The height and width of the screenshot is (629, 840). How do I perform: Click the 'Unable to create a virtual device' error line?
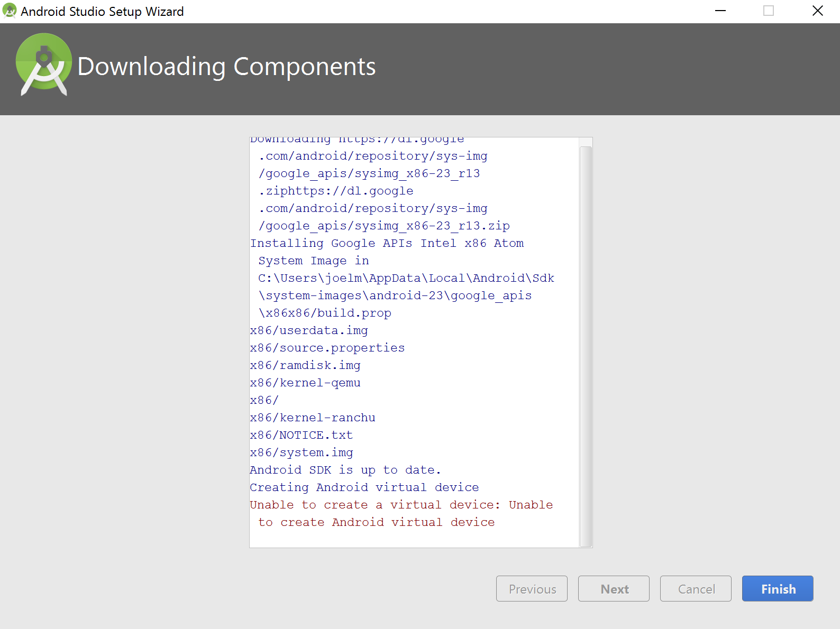pos(401,505)
